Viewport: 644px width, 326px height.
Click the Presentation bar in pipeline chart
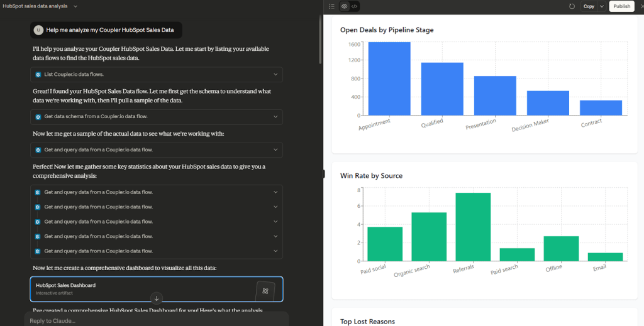pos(495,95)
